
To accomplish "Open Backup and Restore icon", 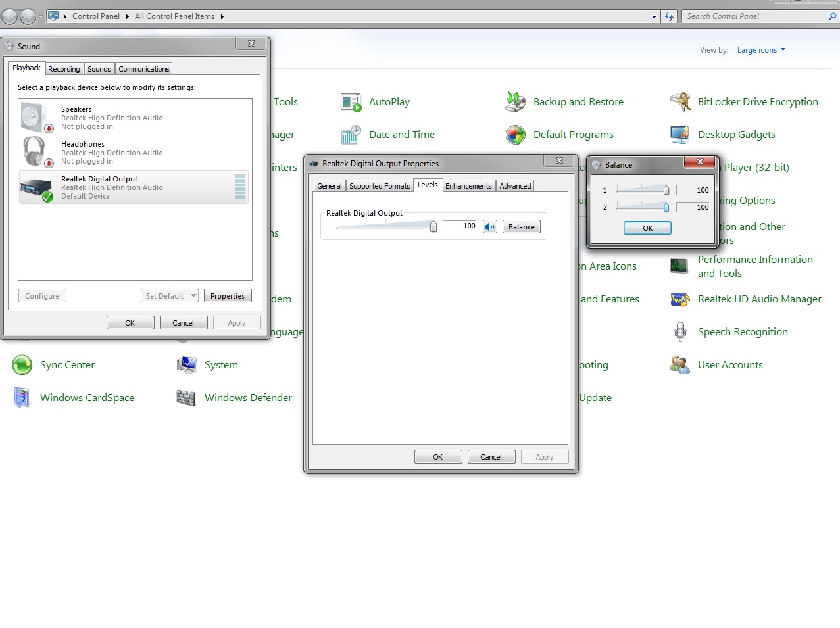I will point(516,102).
